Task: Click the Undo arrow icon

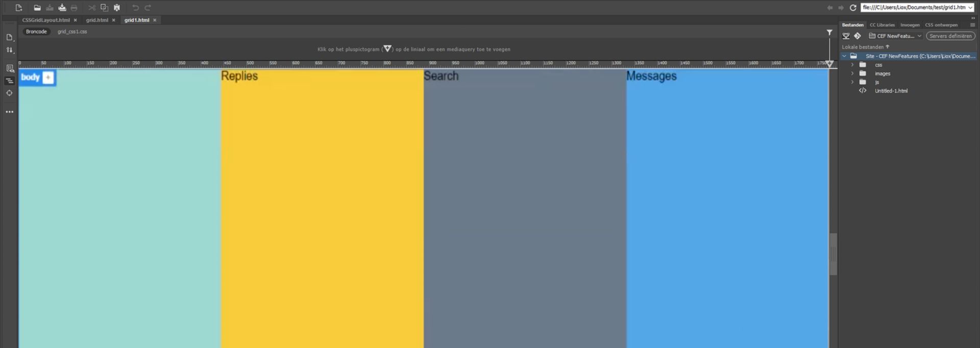Action: 135,8
